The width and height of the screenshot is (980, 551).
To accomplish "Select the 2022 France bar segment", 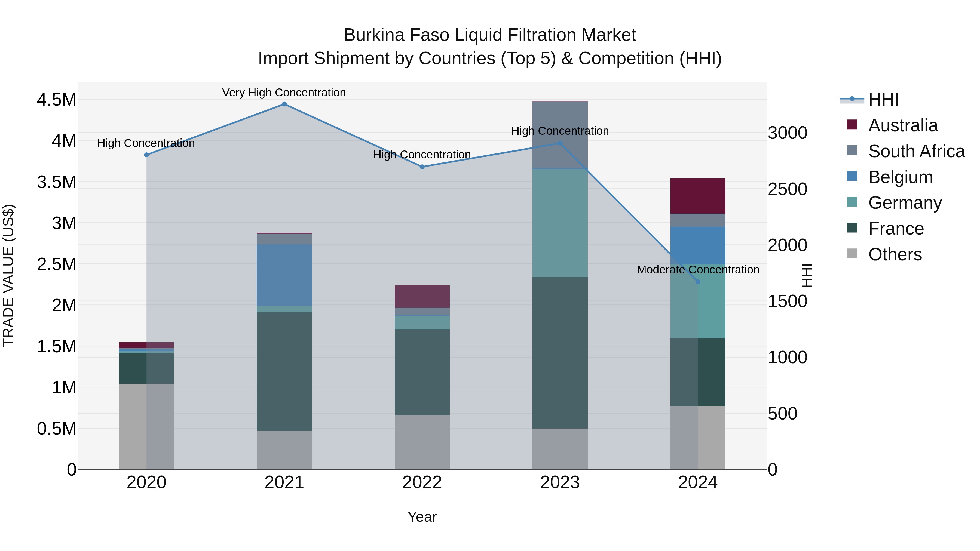I will (x=422, y=372).
